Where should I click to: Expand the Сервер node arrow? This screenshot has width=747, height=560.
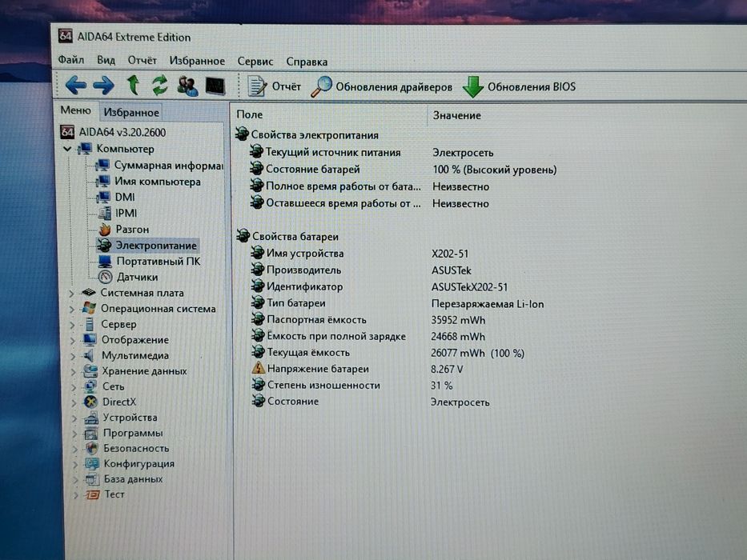click(72, 326)
